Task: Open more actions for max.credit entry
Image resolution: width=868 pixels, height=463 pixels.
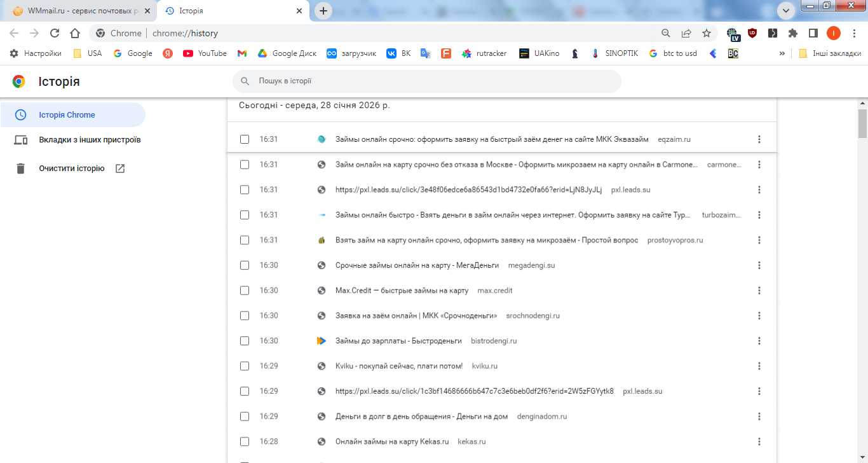Action: 759,291
